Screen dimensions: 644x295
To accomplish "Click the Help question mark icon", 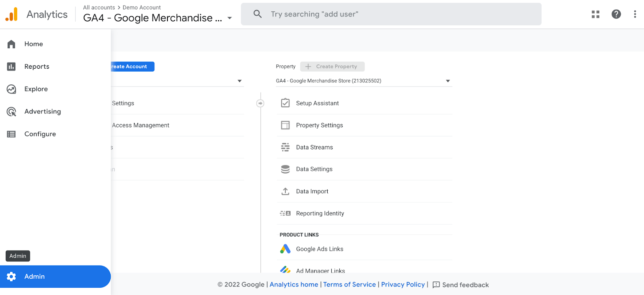I will tap(616, 14).
